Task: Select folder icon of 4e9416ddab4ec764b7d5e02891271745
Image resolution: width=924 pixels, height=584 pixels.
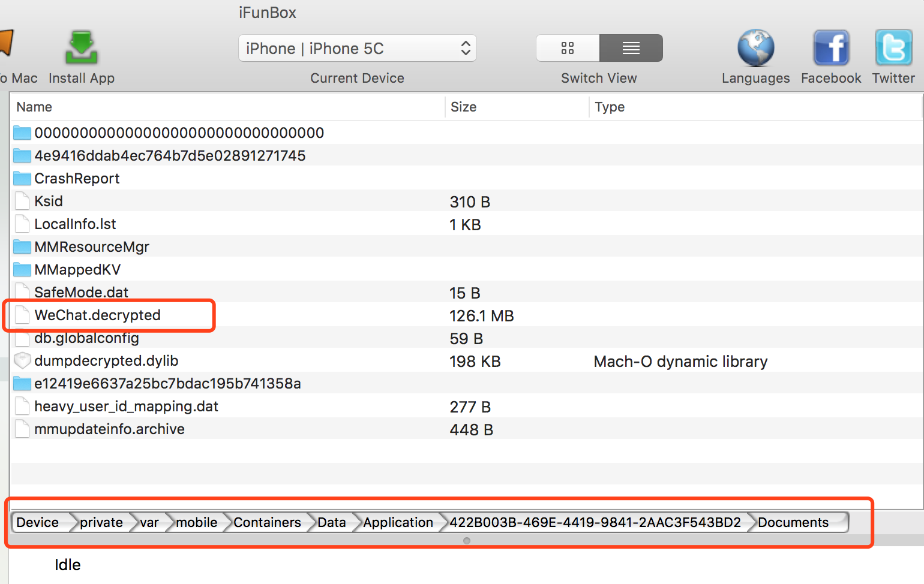Action: click(22, 155)
